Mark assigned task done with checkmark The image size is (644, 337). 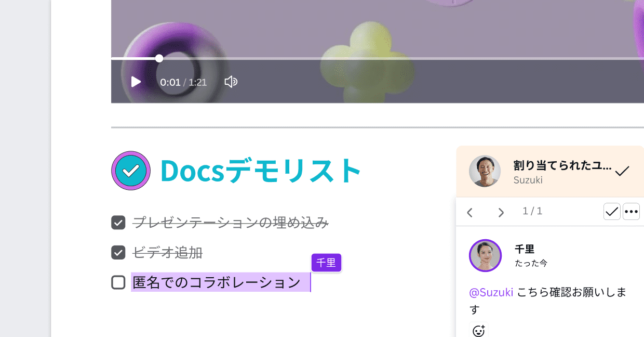click(622, 171)
